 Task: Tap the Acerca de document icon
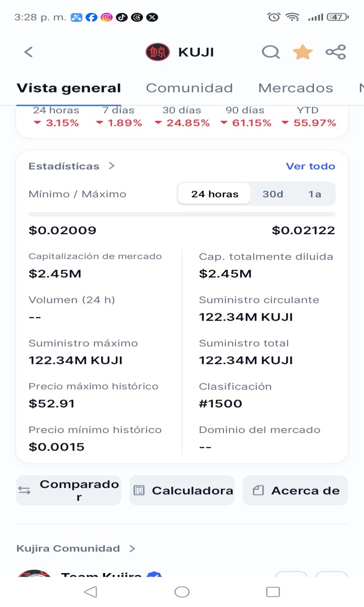(x=258, y=490)
